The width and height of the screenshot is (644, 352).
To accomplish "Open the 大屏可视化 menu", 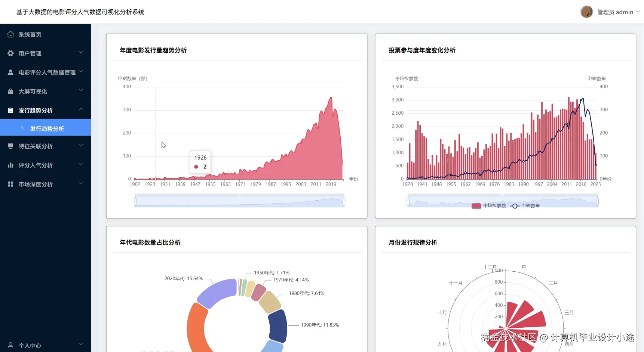I will pos(45,92).
